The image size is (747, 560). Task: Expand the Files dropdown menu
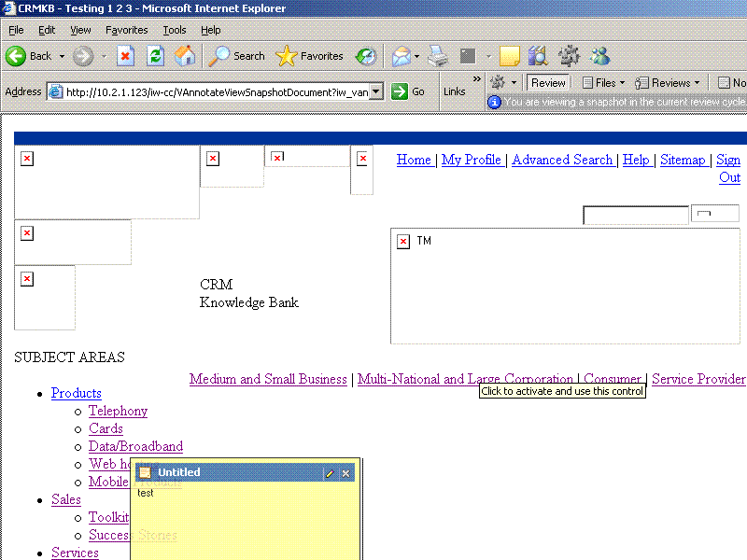(622, 83)
